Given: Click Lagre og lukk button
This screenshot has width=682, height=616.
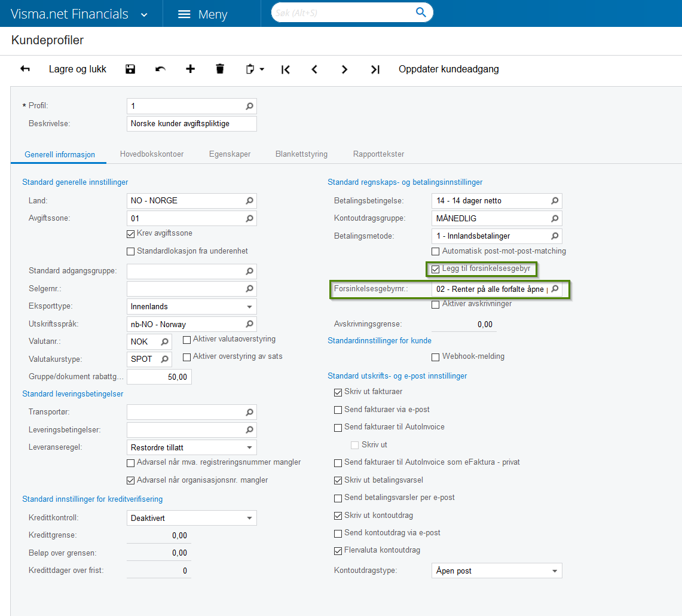Looking at the screenshot, I should pyautogui.click(x=78, y=69).
